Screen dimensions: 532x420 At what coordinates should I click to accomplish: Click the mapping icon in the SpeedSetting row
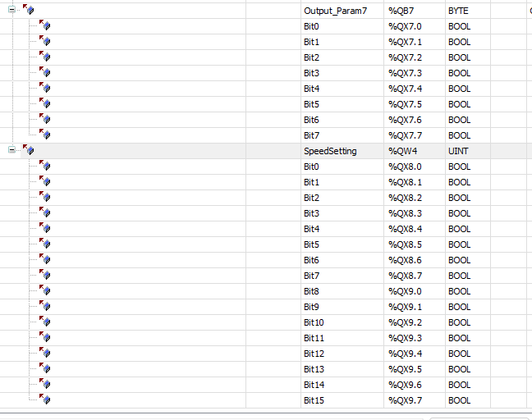(x=29, y=151)
